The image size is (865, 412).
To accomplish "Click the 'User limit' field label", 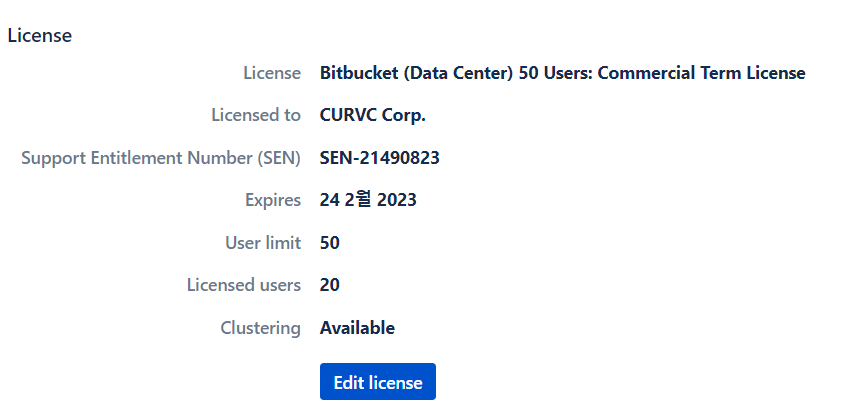I will click(263, 243).
